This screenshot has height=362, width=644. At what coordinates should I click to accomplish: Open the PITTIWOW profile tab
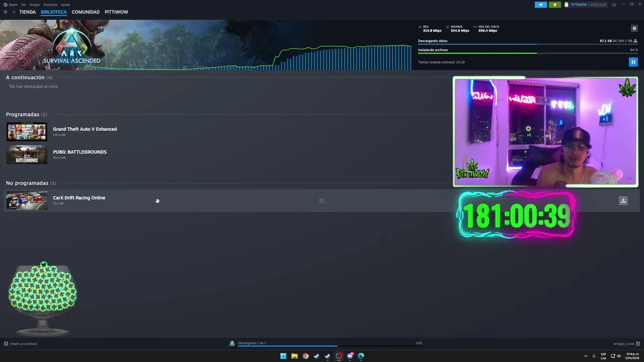116,12
